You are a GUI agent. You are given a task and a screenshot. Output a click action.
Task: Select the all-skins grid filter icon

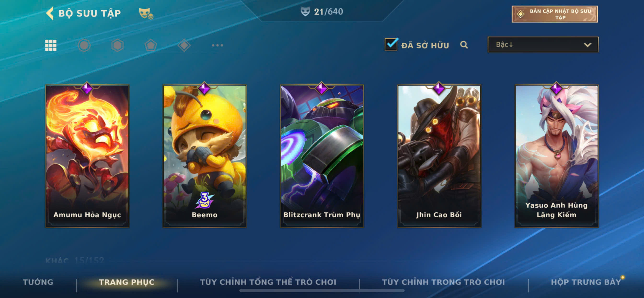pos(51,45)
